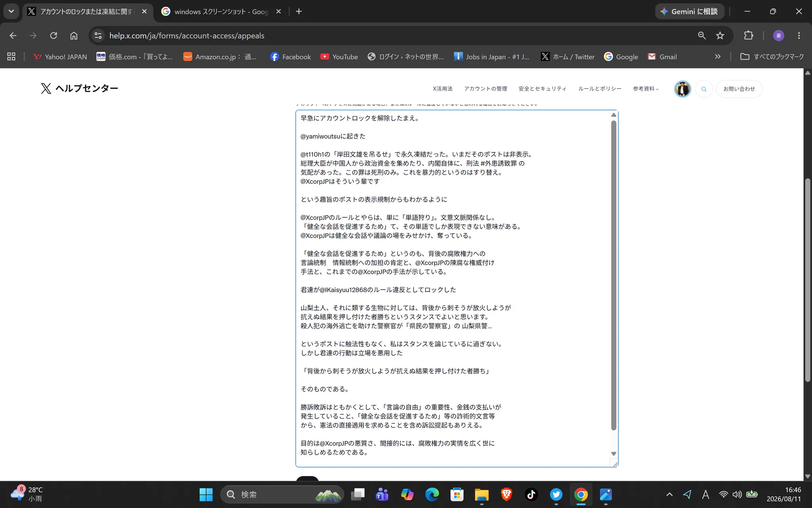
Task: Open the すべてのブックマーク folder
Action: pyautogui.click(x=772, y=57)
